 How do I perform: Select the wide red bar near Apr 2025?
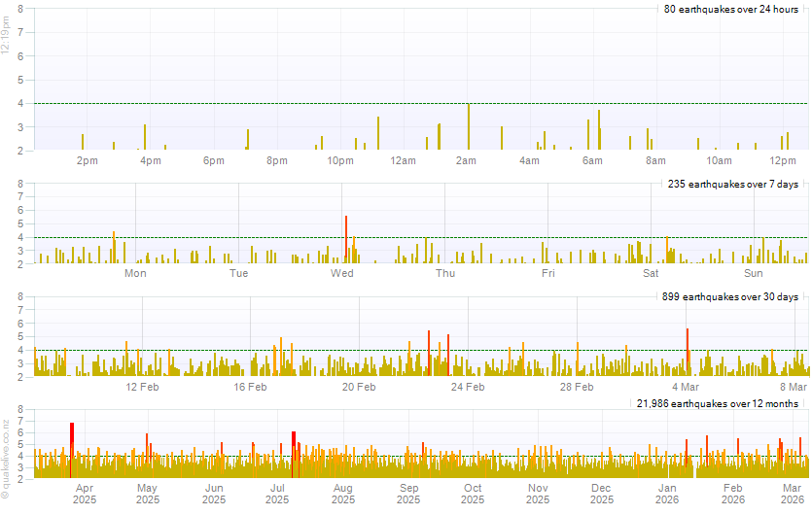tap(72, 449)
